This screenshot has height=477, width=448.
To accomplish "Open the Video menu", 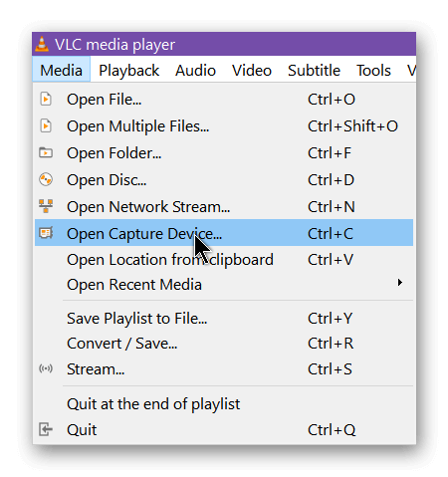I will point(252,70).
